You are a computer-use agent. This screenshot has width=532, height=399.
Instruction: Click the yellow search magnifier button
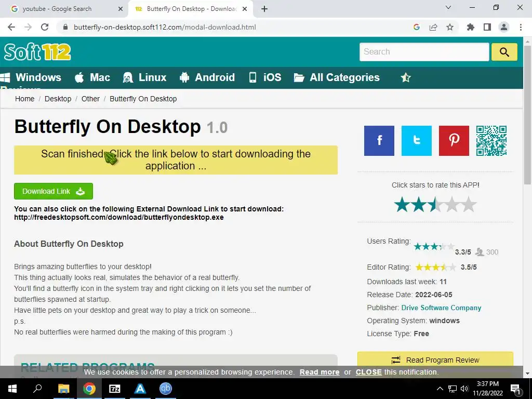click(504, 52)
